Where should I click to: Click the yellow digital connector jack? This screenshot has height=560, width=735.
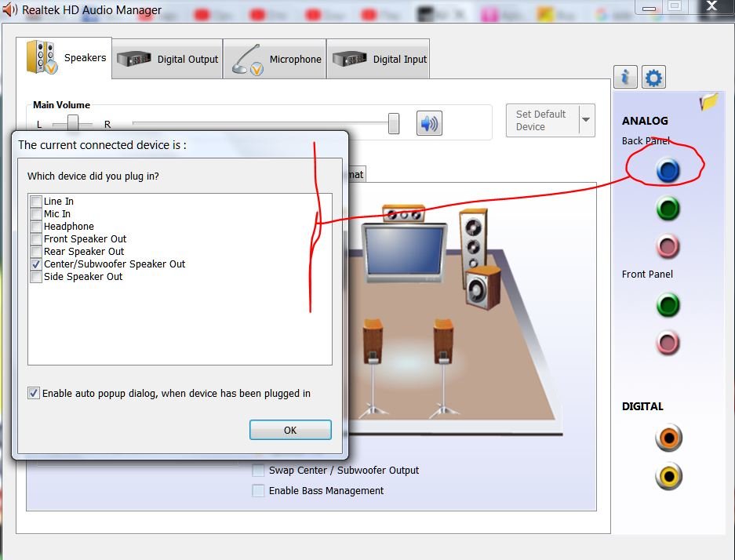pyautogui.click(x=668, y=476)
